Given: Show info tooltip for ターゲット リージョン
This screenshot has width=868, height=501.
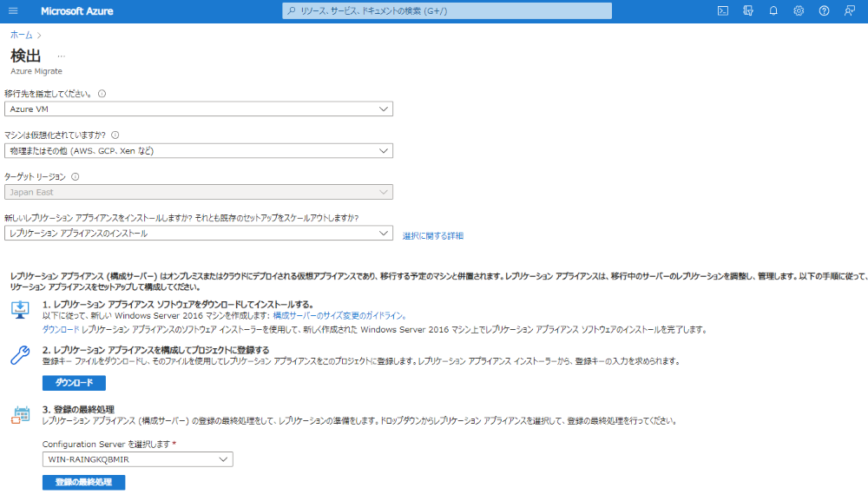Looking at the screenshot, I should [x=76, y=176].
